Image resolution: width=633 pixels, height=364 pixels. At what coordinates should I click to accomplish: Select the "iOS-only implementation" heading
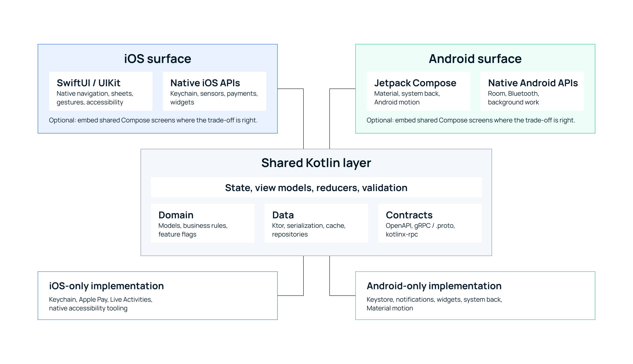[x=106, y=286]
